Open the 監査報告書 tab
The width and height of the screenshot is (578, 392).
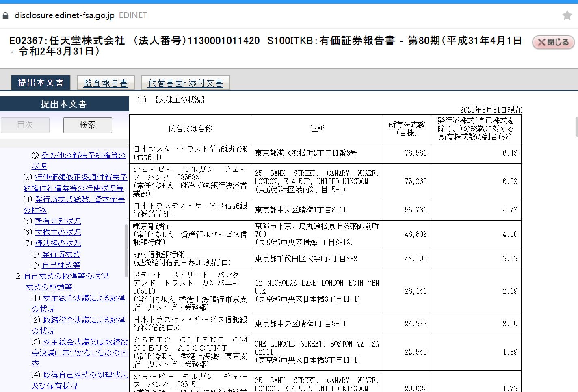tap(106, 83)
